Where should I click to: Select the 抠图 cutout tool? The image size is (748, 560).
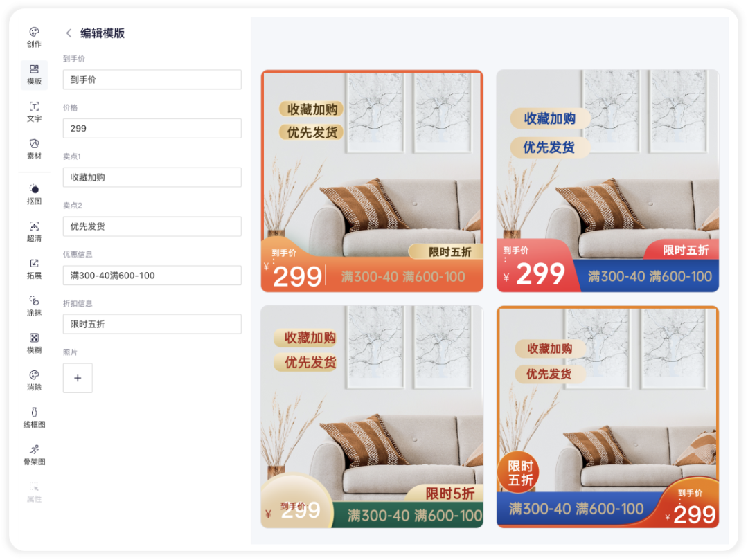click(34, 195)
